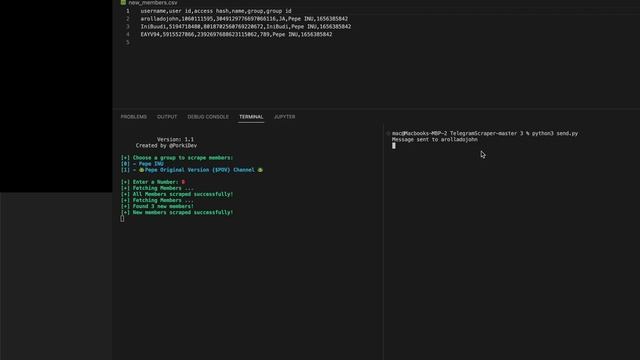Click the 'Enter a Number' prompt line
The image size is (640, 360).
point(153,182)
